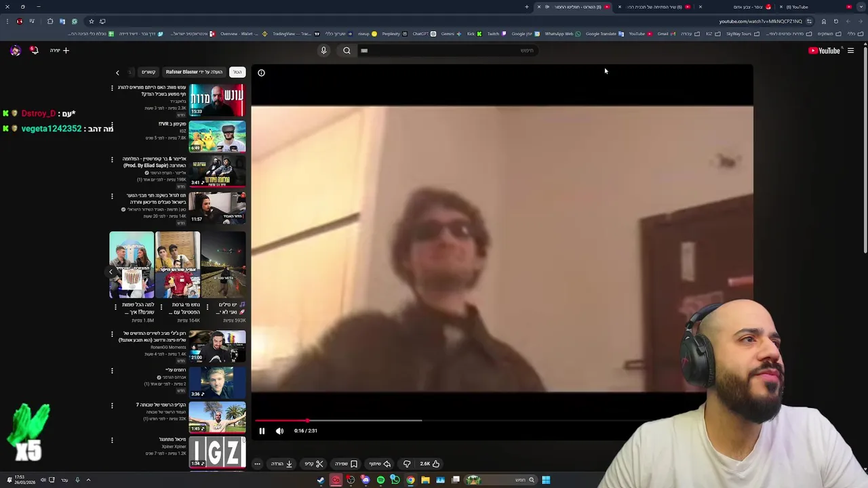The width and height of the screenshot is (868, 488).
Task: Open options menu for the 3:36 video
Action: tap(113, 371)
